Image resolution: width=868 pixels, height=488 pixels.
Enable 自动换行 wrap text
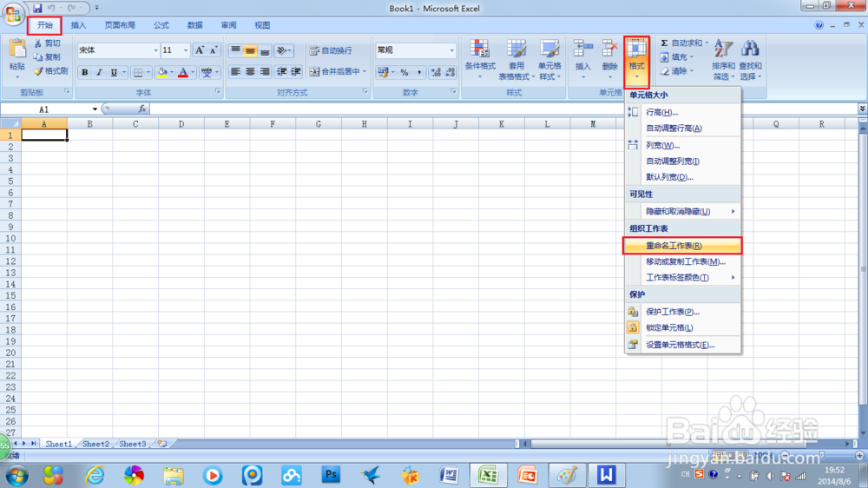click(331, 50)
